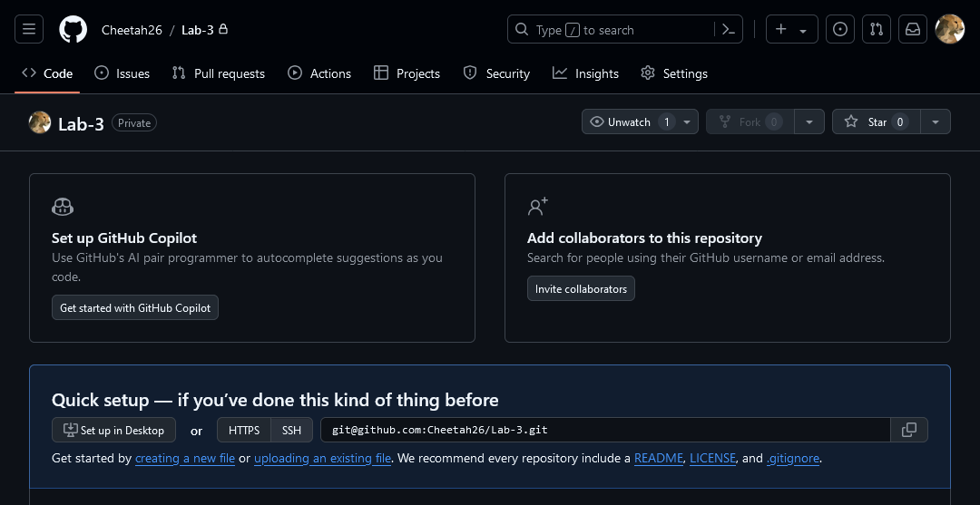Open the .gitignore link
Image resolution: width=980 pixels, height=505 pixels.
pyautogui.click(x=792, y=458)
